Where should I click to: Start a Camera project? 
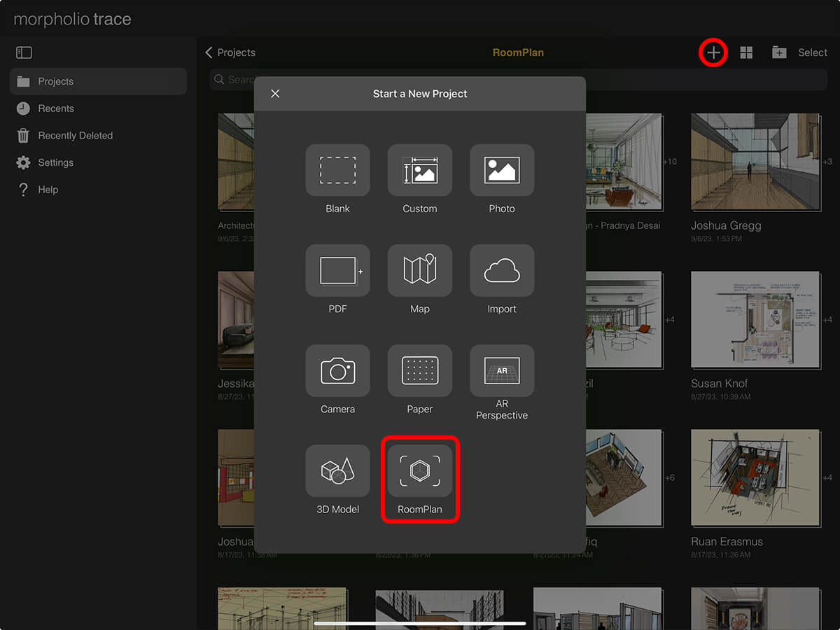click(337, 370)
